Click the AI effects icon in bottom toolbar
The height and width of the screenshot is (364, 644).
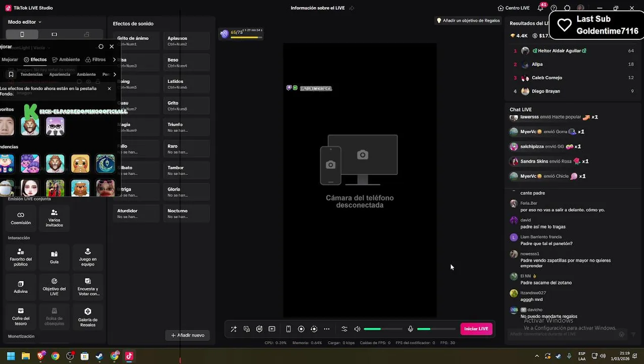click(259, 329)
